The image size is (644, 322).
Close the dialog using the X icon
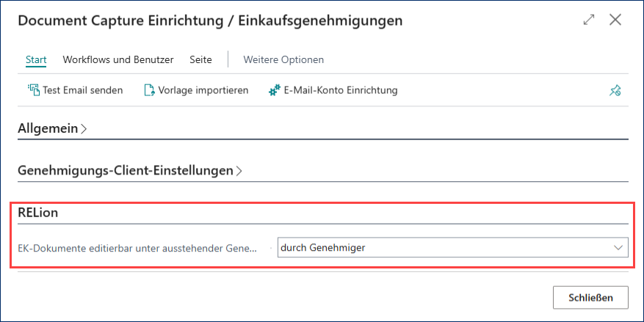pyautogui.click(x=615, y=21)
